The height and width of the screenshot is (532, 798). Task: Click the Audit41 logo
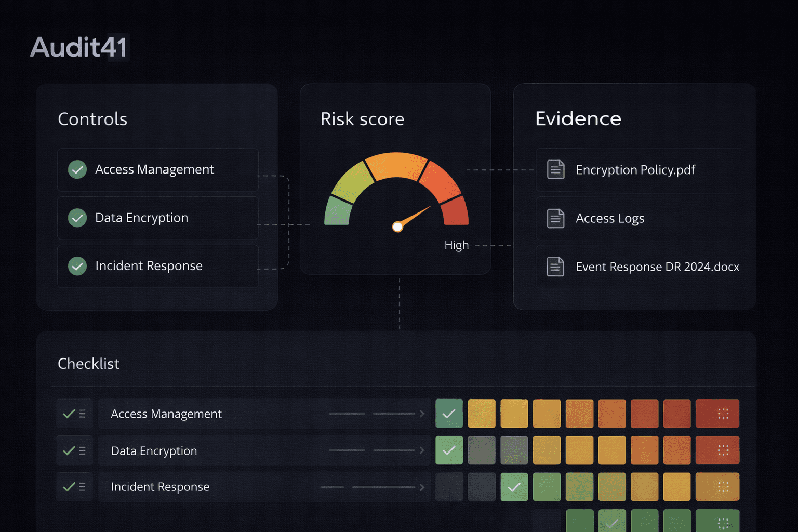coord(79,47)
